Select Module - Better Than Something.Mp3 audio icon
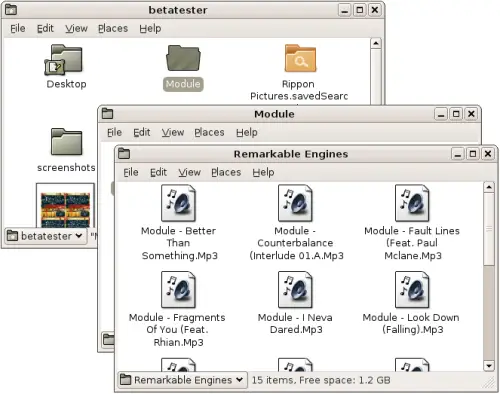 click(x=178, y=203)
